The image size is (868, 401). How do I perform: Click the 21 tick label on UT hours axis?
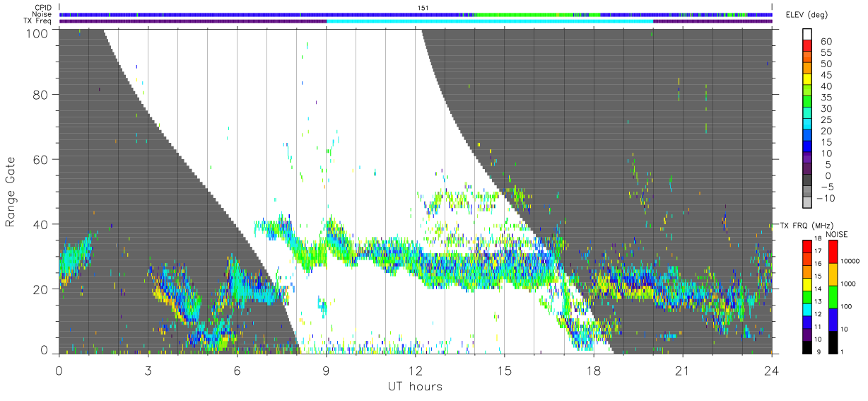[x=682, y=371]
